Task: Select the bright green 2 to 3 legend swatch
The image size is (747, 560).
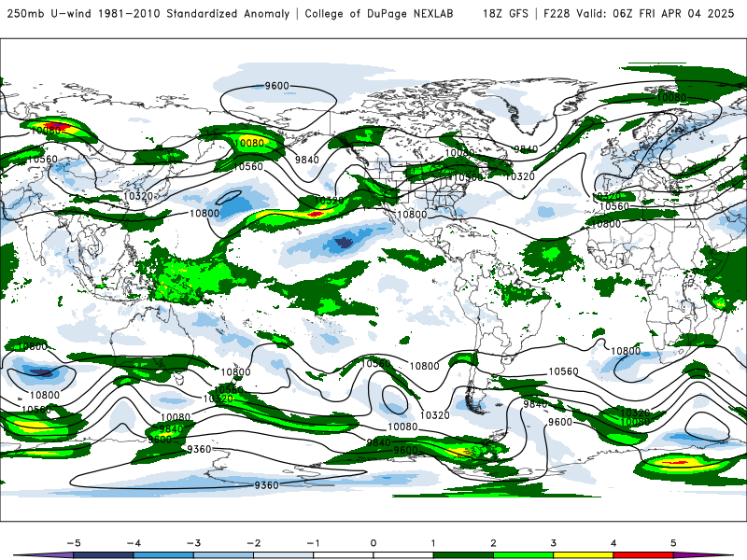Action: pos(524,555)
